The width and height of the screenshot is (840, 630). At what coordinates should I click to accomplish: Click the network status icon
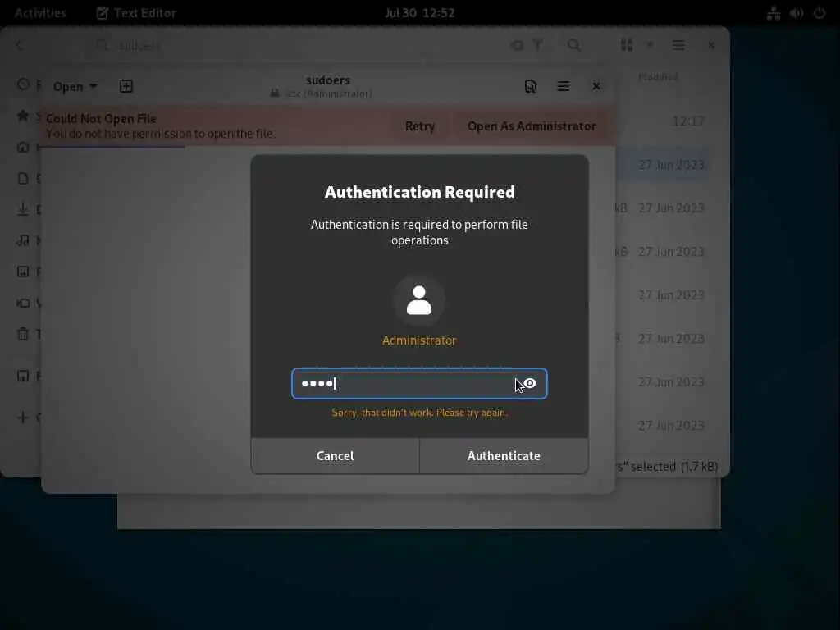(x=773, y=13)
